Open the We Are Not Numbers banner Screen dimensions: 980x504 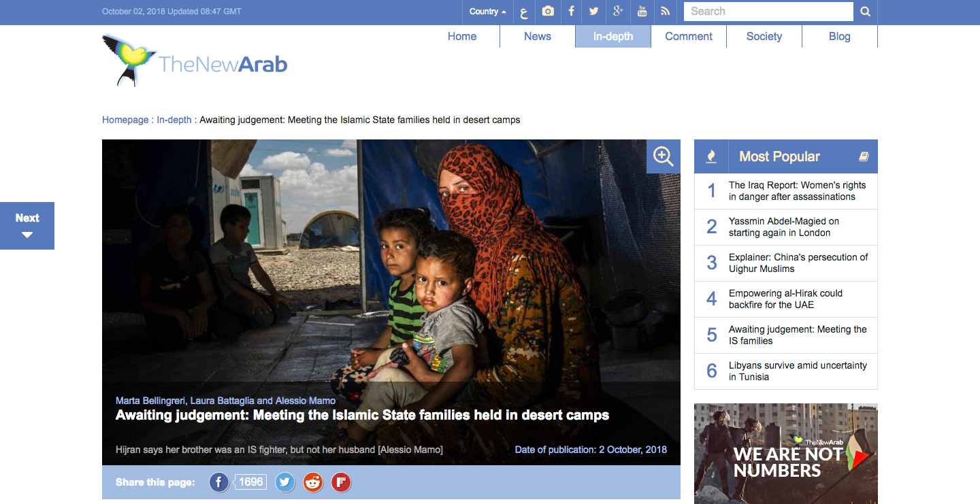pos(786,454)
